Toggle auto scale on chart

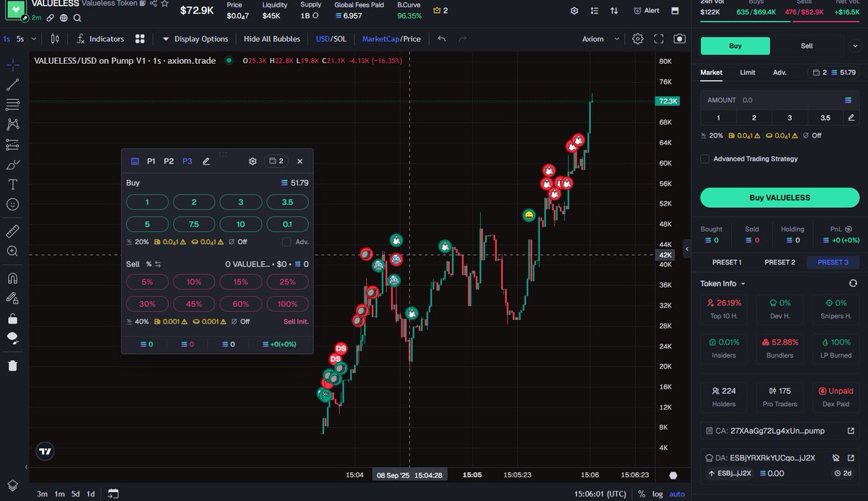pos(676,494)
